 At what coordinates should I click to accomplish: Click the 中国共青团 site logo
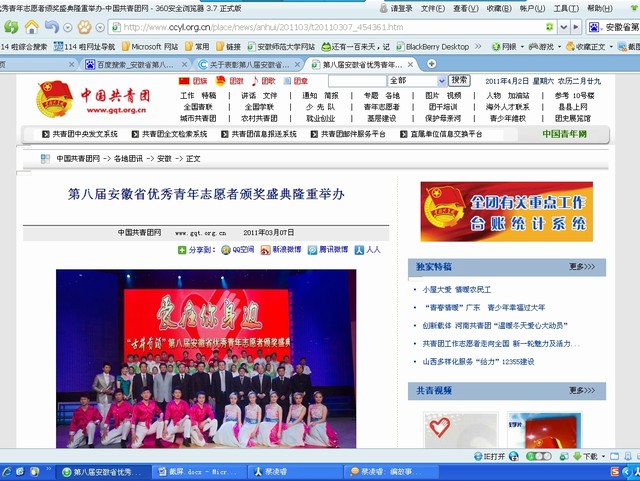(x=93, y=98)
